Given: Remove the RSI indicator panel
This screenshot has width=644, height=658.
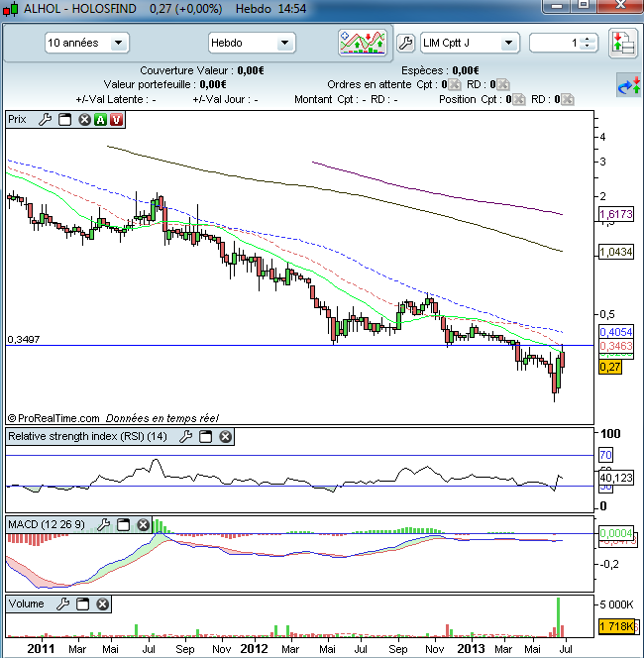Looking at the screenshot, I should [x=225, y=436].
